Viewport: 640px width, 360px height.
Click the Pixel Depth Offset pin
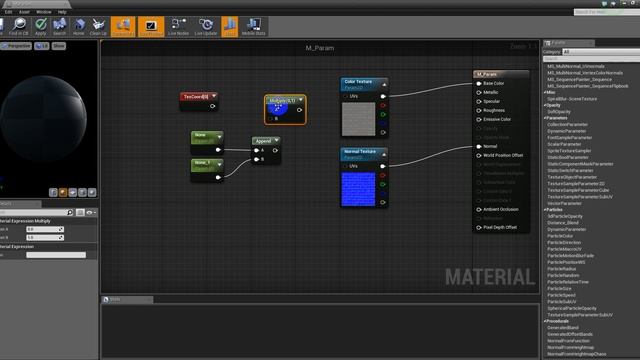479,227
